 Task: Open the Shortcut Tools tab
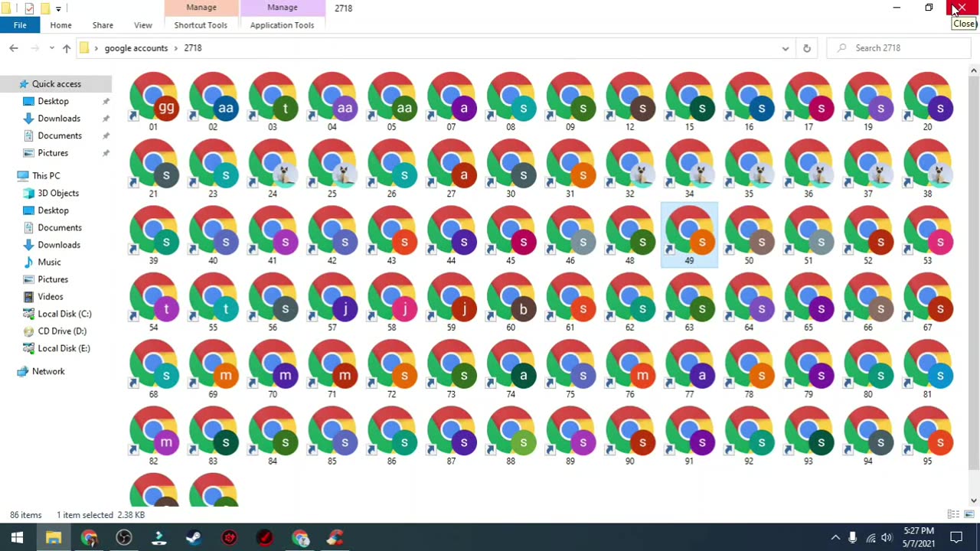coord(201,25)
